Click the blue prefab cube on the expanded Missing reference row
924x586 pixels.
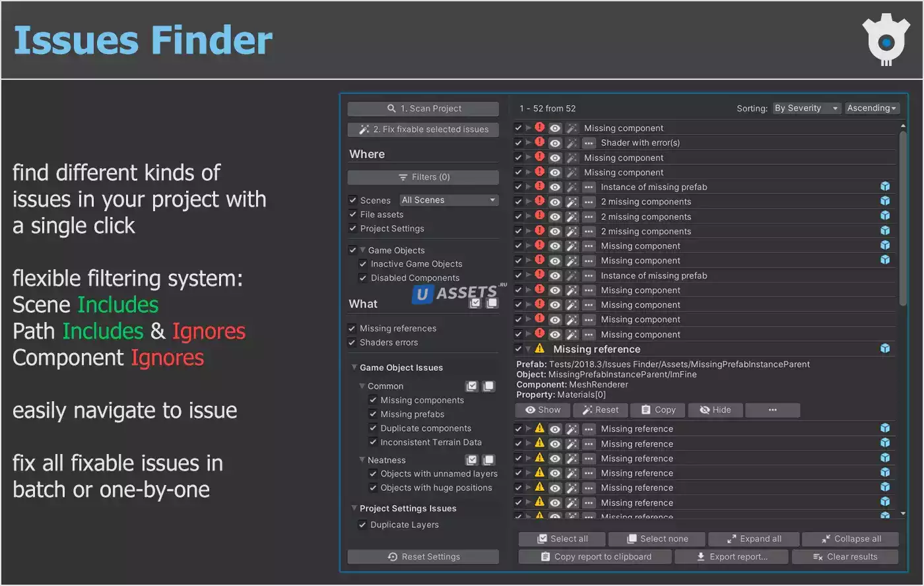[885, 348]
